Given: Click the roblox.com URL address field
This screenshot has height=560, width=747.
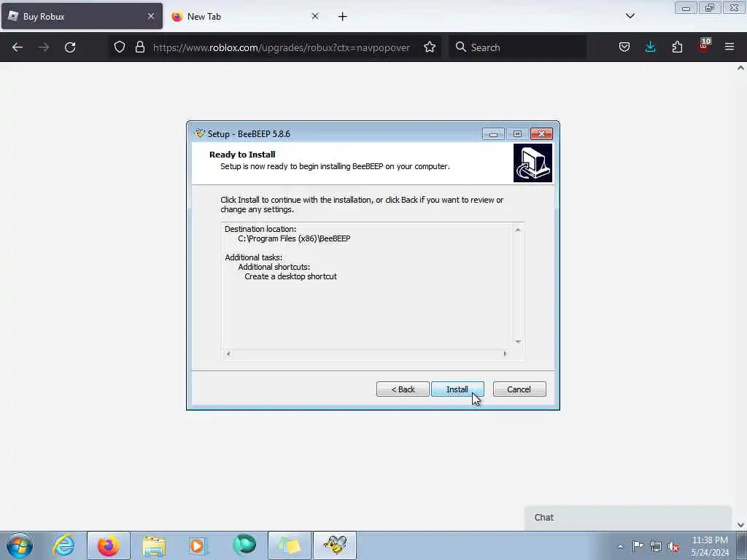Looking at the screenshot, I should (281, 47).
